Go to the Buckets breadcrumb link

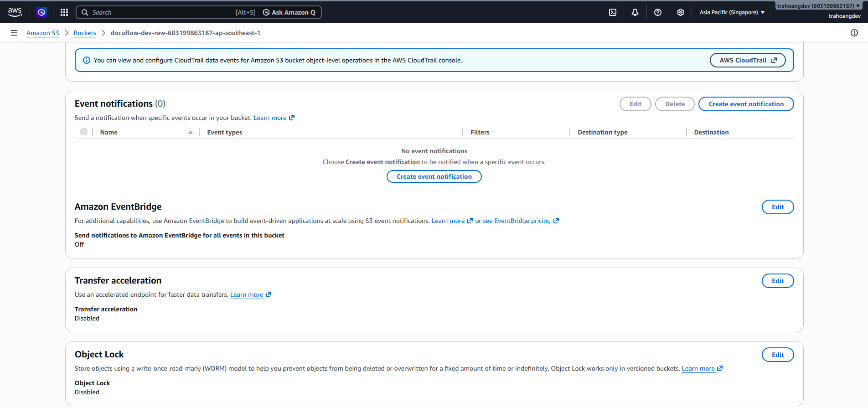[85, 33]
